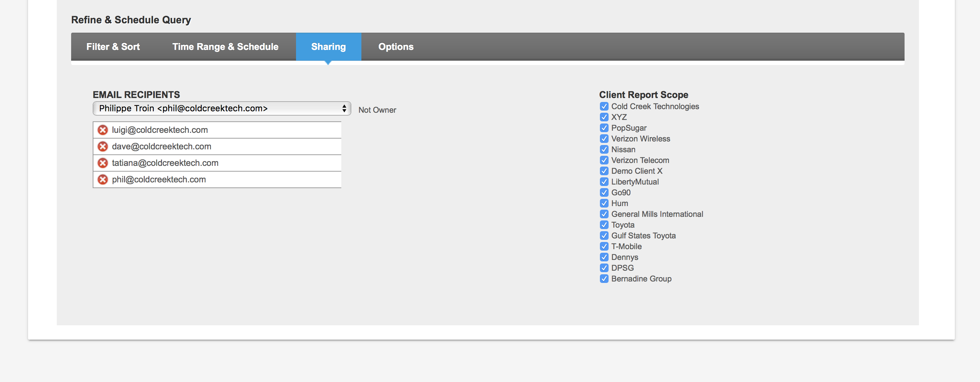Toggle Hum checkbox
The height and width of the screenshot is (382, 980).
(x=604, y=203)
